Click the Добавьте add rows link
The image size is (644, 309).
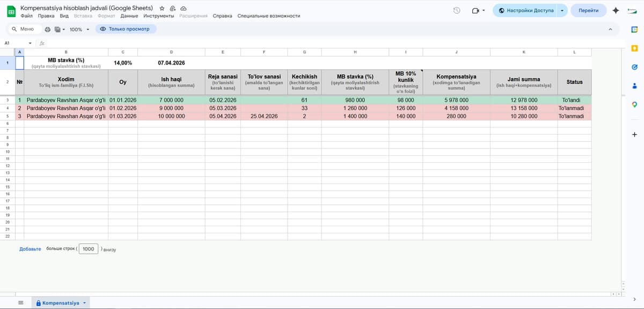(x=30, y=249)
